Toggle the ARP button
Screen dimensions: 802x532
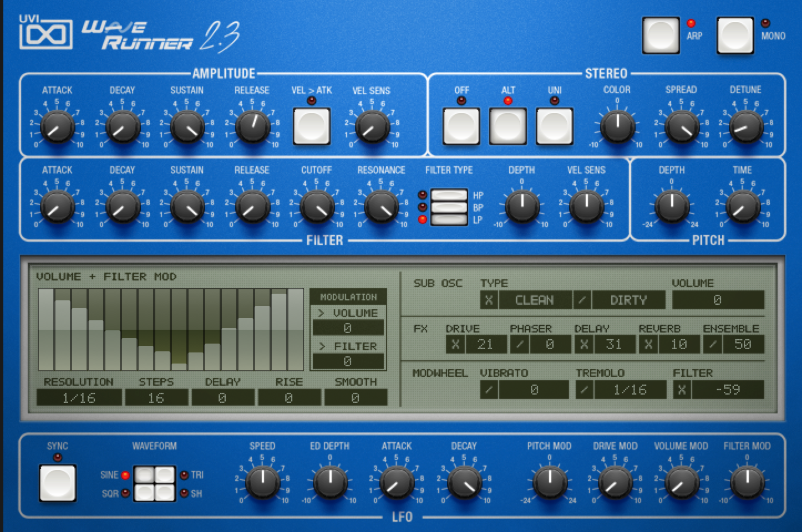(661, 35)
